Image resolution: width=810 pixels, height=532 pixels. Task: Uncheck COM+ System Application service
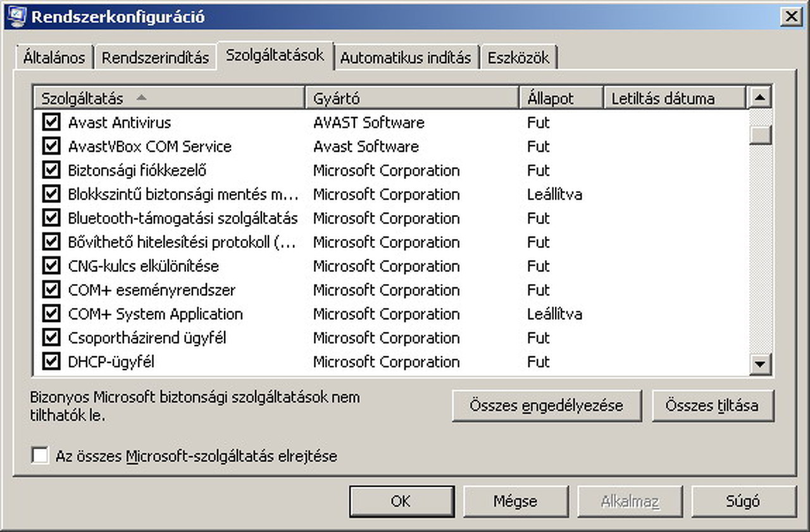tap(51, 314)
